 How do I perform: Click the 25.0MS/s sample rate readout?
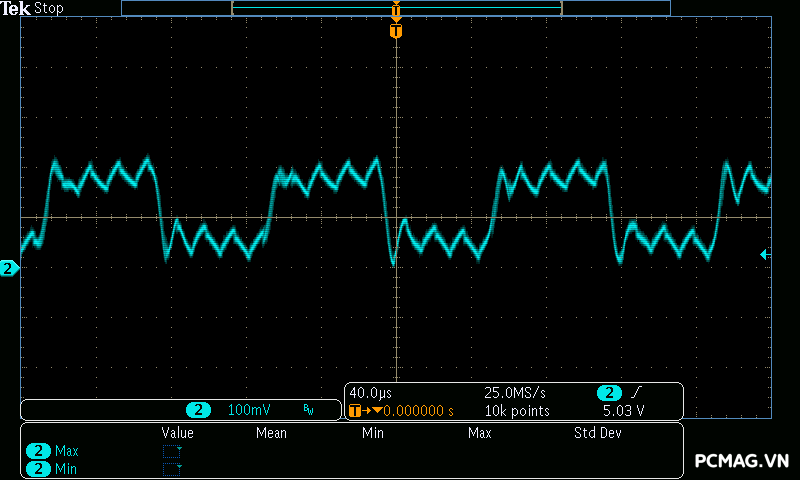point(516,393)
